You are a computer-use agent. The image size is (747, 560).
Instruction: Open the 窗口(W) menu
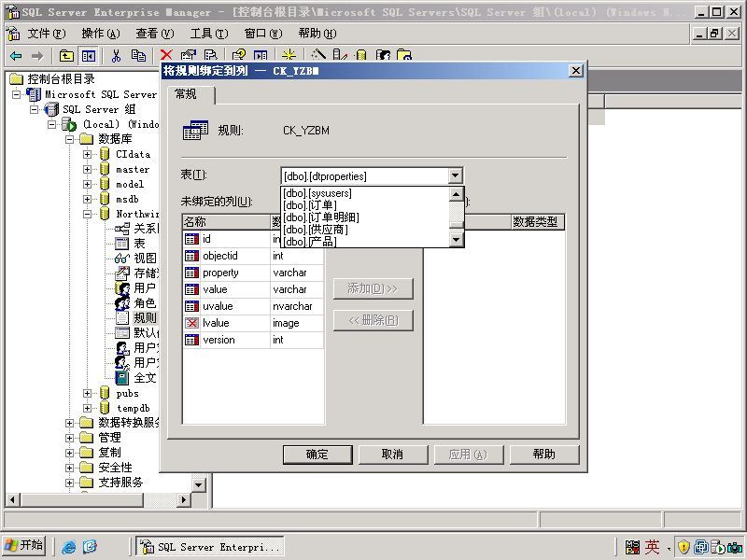pyautogui.click(x=263, y=34)
